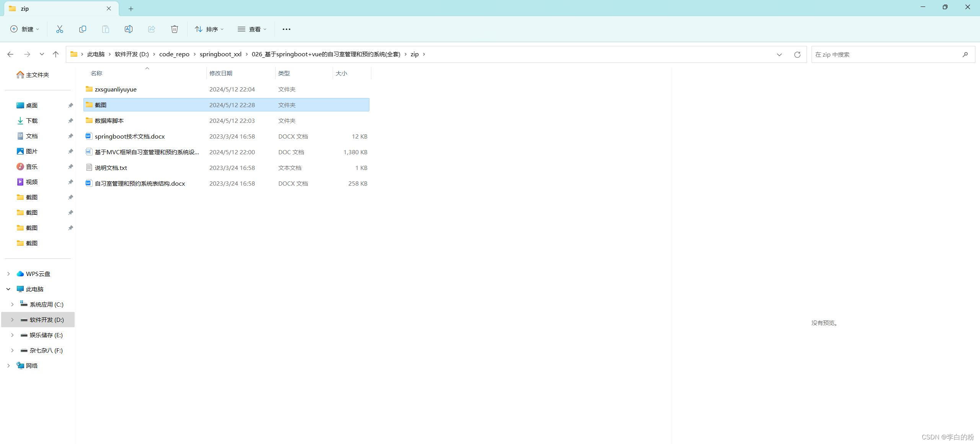The image size is (980, 444).
Task: Expand the 系统应用 (C:) drive tree
Action: click(12, 304)
